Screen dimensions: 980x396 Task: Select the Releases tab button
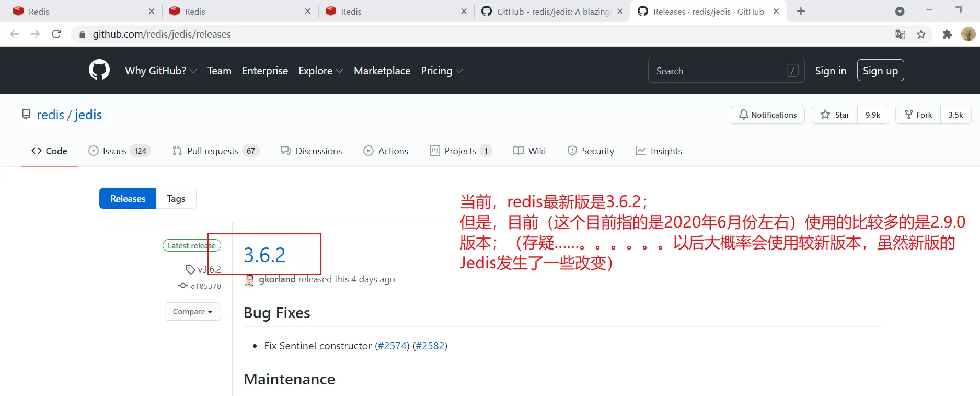[128, 198]
